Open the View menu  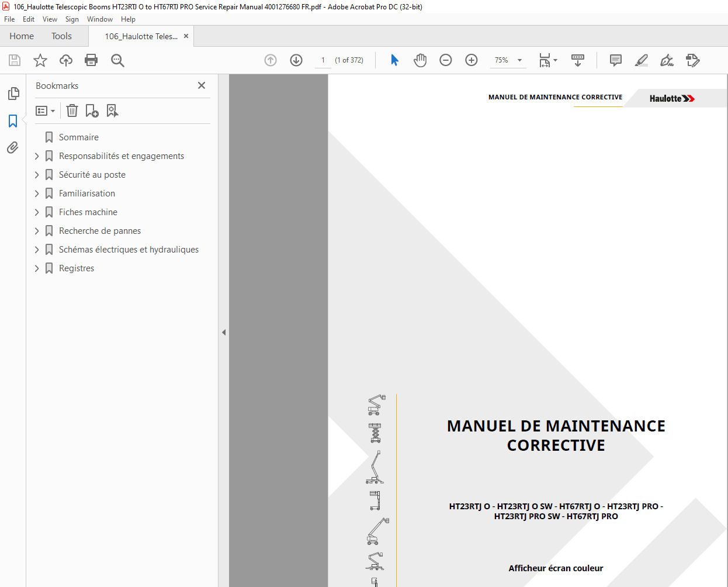50,19
